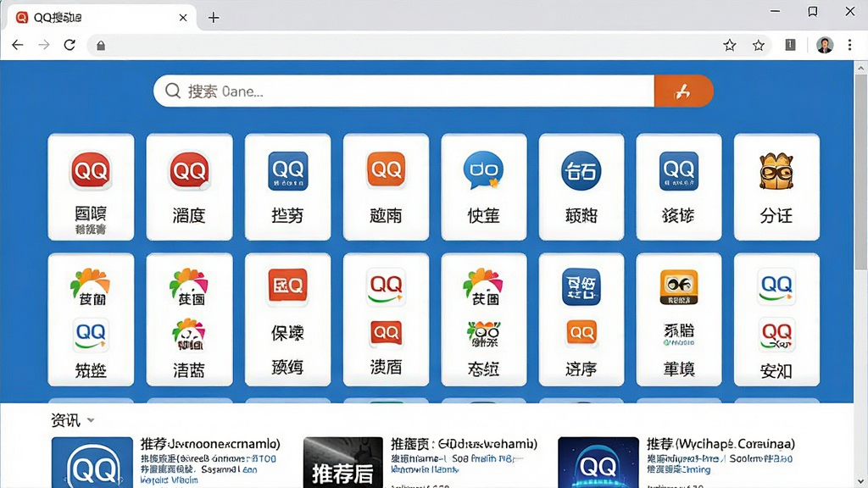Expand the 资讯 dropdown arrow
The width and height of the screenshot is (868, 488).
click(x=91, y=420)
